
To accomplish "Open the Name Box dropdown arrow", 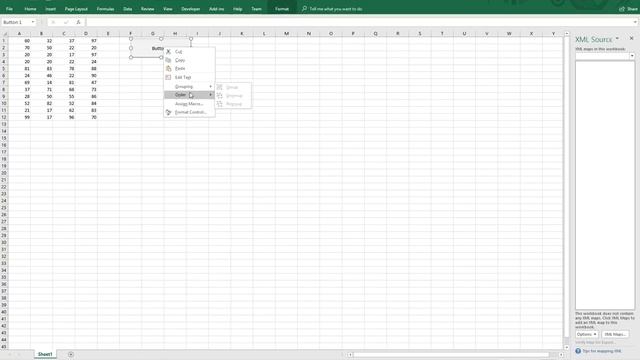I will pos(33,22).
